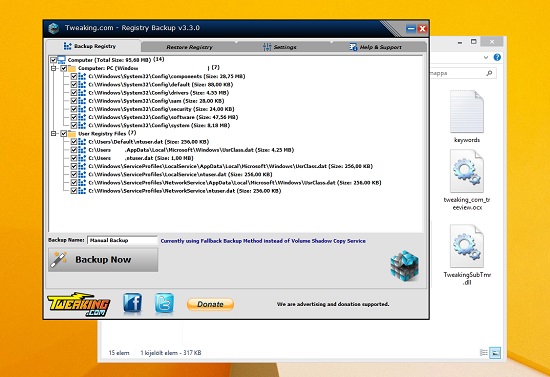
Task: Select the Config\software size 47.56 MB row
Action: point(163,117)
